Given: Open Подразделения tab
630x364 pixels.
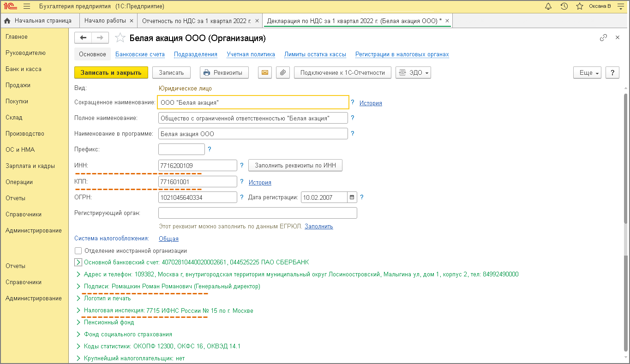Looking at the screenshot, I should (x=196, y=54).
